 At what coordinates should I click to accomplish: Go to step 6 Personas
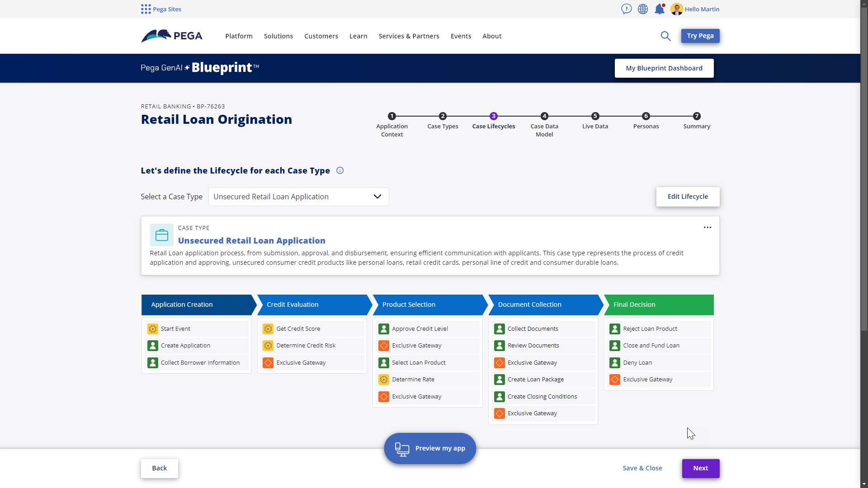(646, 121)
